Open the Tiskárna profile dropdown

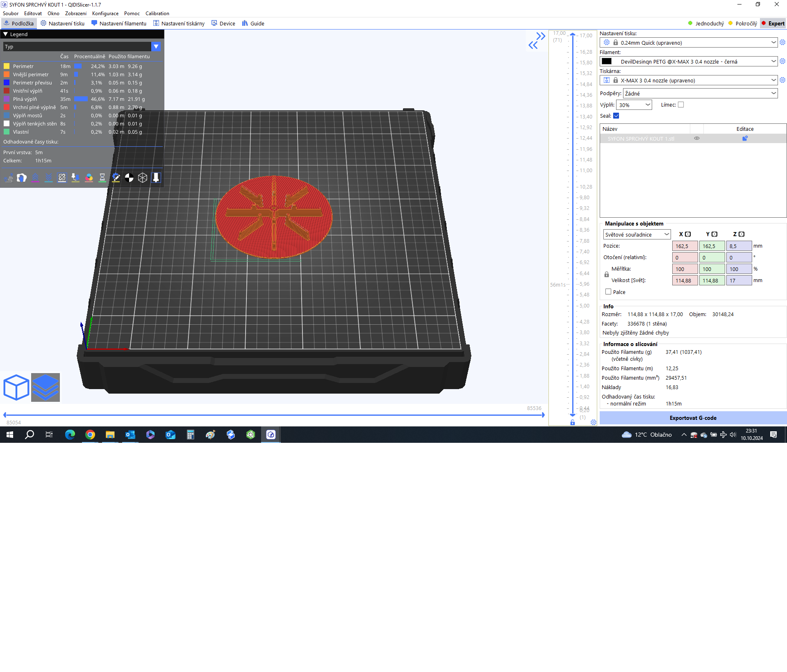click(x=689, y=80)
